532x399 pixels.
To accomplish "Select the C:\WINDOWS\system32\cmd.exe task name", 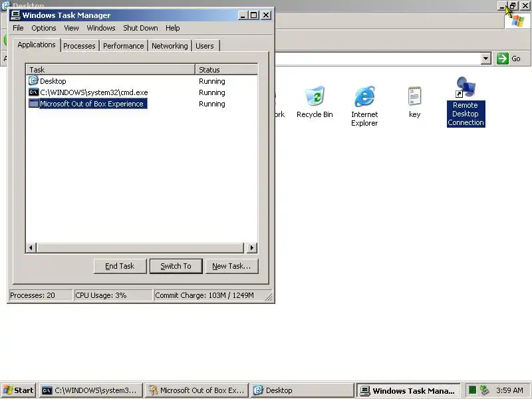I will click(x=94, y=92).
